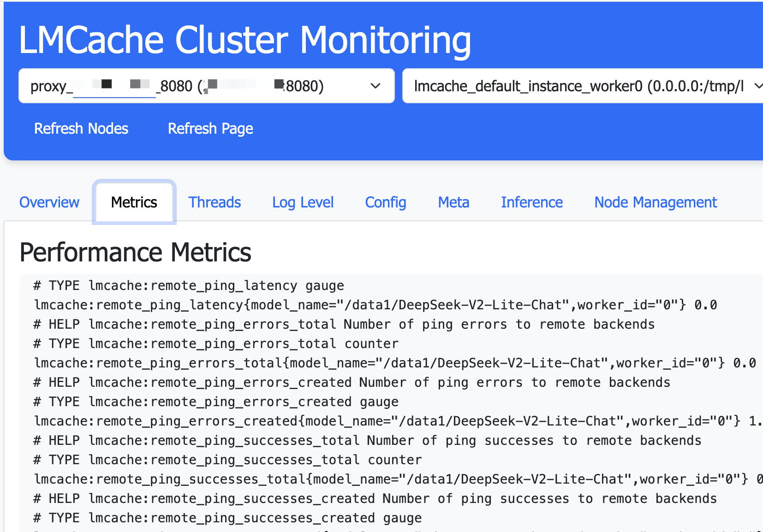Open the Inference tab
763x532 pixels.
tap(532, 202)
